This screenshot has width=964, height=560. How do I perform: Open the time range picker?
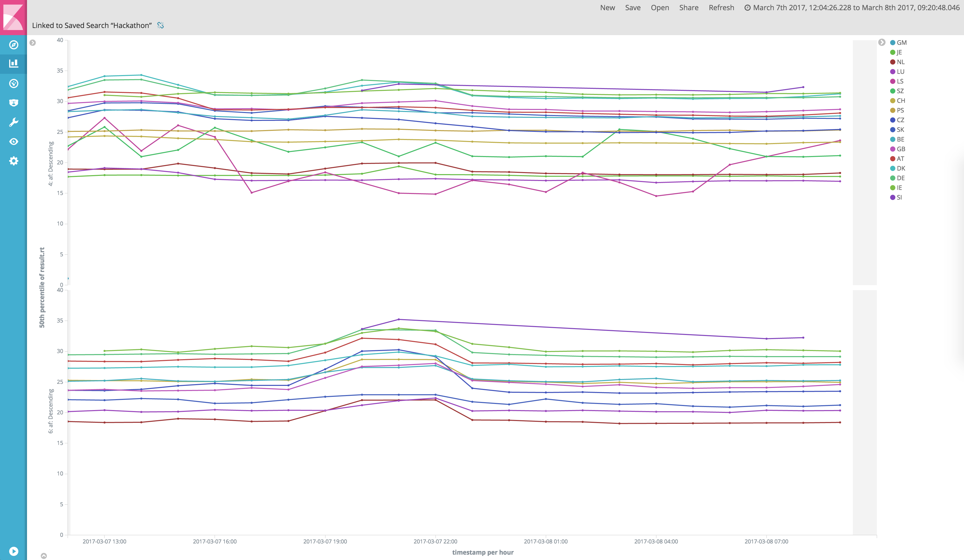point(852,8)
